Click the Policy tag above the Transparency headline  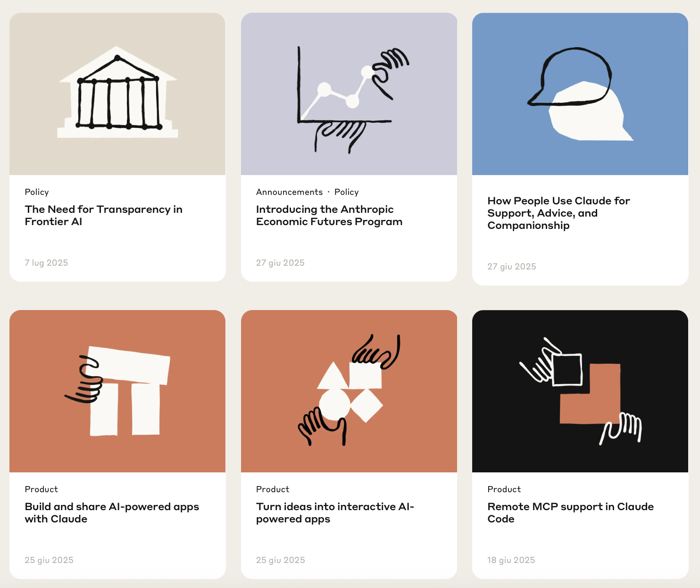(x=37, y=192)
